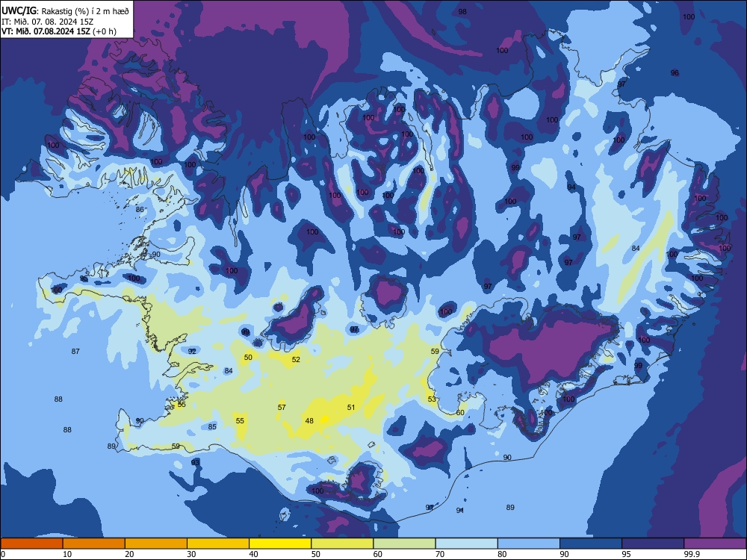747x560 pixels.
Task: Select the map value '92'
Action: click(x=192, y=352)
